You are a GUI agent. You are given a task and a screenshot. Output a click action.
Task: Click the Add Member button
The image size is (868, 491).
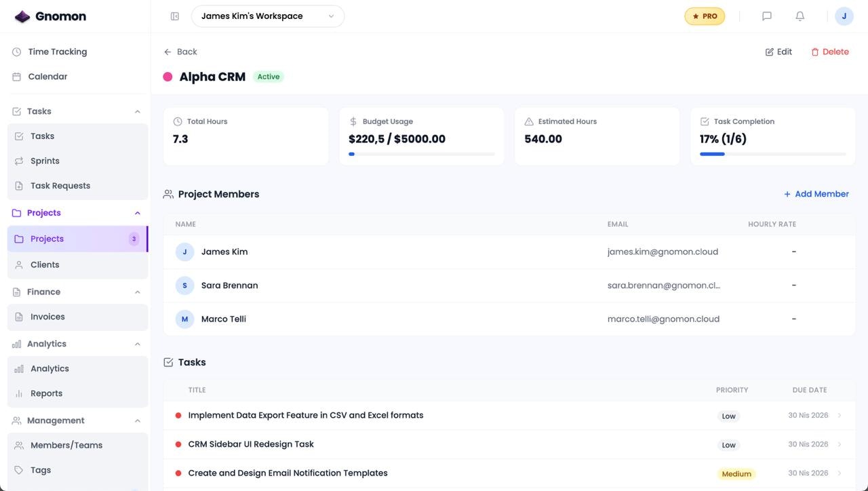point(816,194)
